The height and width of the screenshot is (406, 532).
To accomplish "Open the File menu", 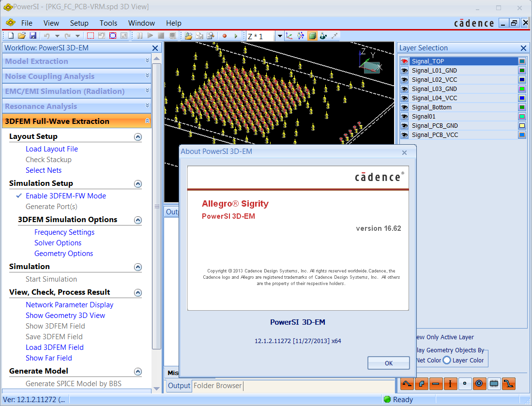I will 27,23.
